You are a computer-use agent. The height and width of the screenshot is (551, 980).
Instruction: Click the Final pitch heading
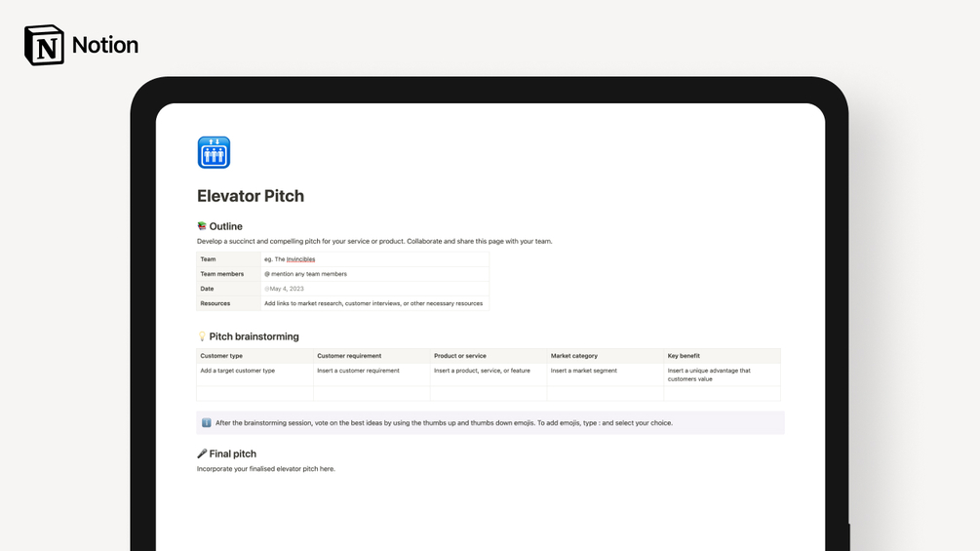point(232,453)
